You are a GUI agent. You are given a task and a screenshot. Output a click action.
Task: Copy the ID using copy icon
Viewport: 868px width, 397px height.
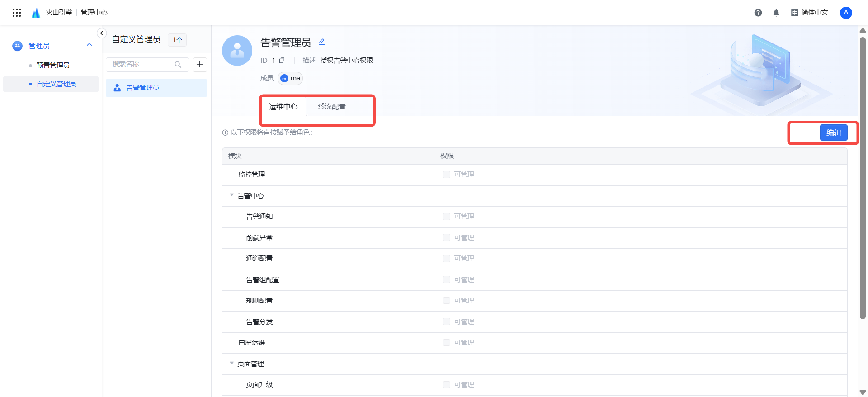point(282,61)
